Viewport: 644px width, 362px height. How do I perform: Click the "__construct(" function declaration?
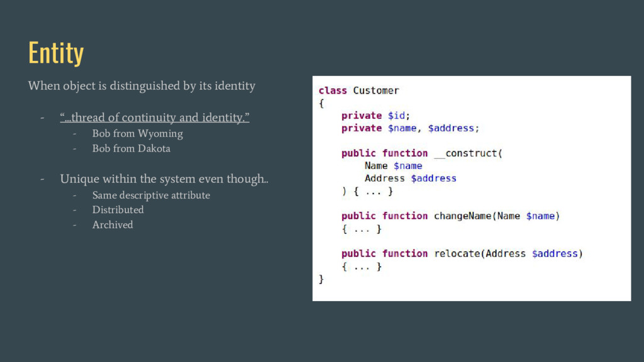tap(422, 153)
